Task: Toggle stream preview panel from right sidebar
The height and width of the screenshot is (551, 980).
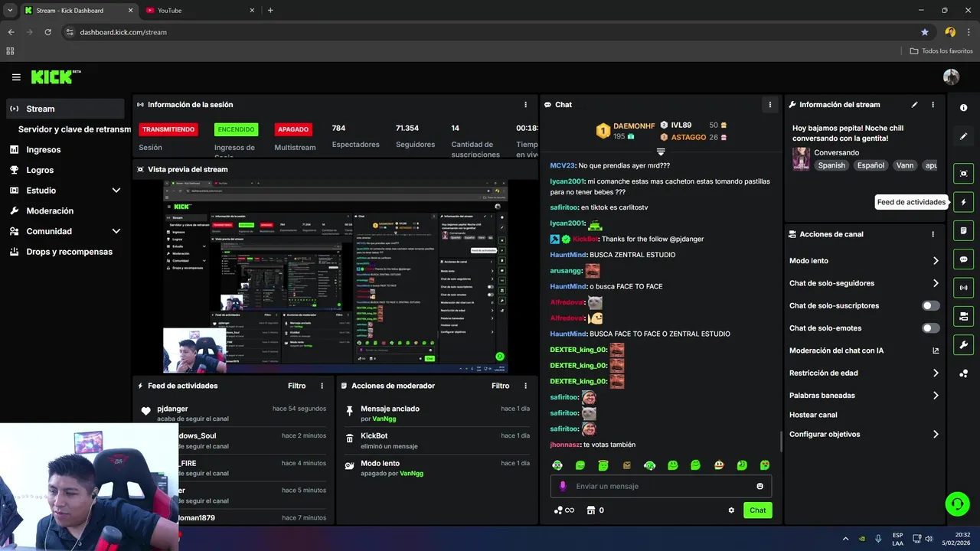Action: 964,174
